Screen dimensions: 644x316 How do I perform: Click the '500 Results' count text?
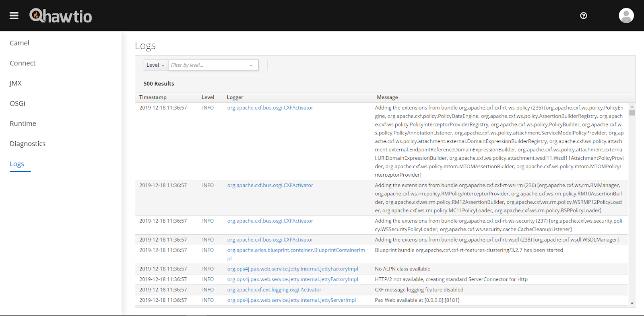(159, 84)
